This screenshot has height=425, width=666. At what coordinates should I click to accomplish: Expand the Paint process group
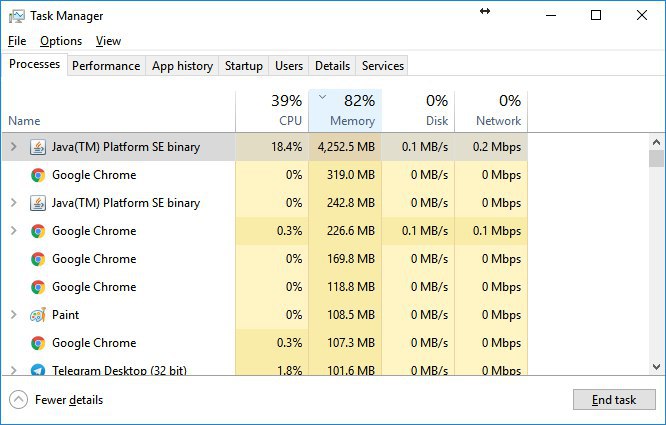tap(14, 315)
